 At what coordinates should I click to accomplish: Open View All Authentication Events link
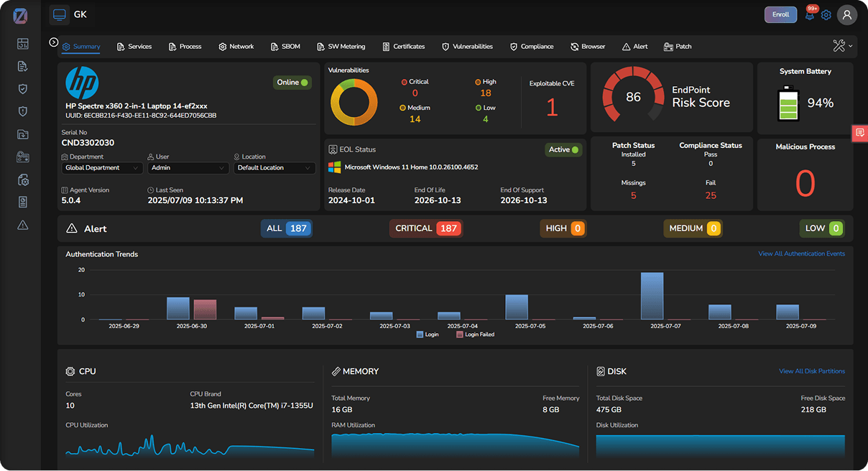pos(802,253)
